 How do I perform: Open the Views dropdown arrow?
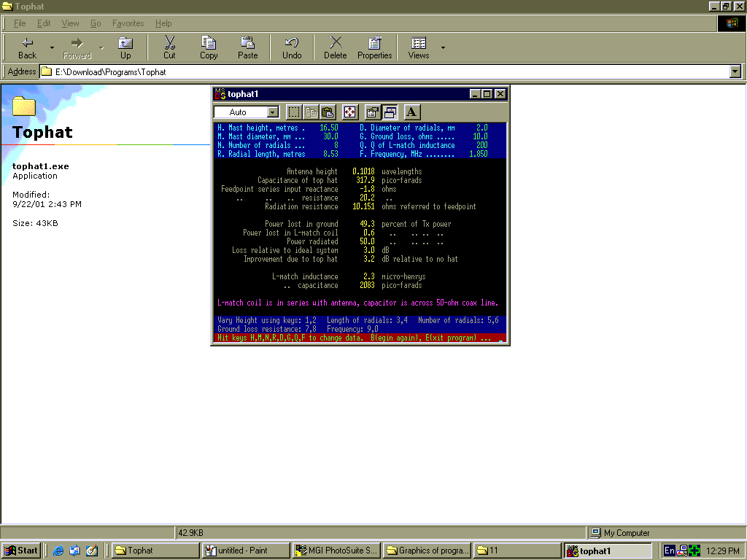coord(443,48)
